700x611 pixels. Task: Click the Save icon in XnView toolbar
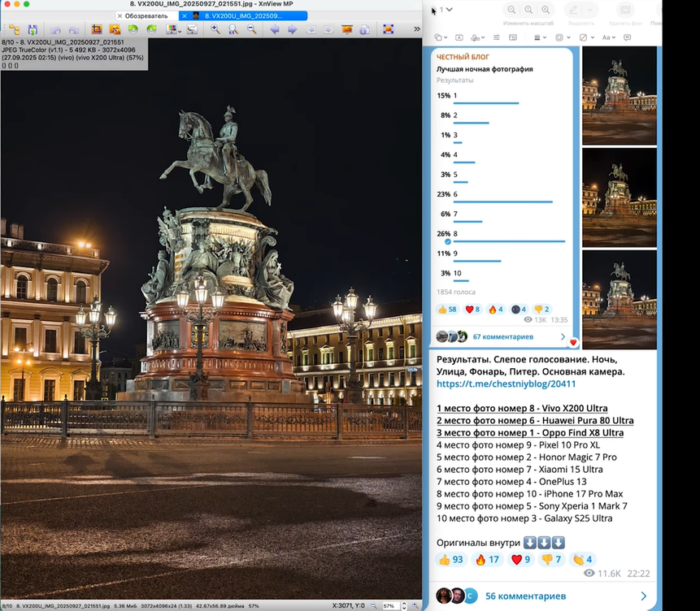coord(33,29)
